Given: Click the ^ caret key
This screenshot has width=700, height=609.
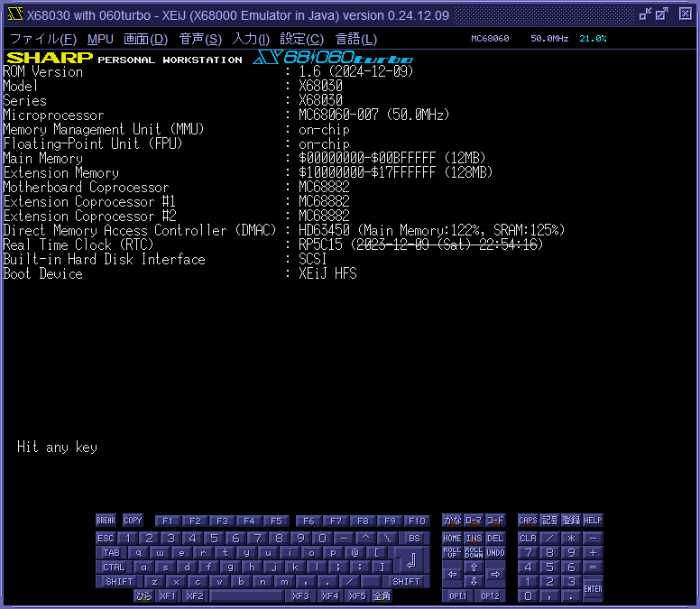Looking at the screenshot, I should [x=365, y=539].
